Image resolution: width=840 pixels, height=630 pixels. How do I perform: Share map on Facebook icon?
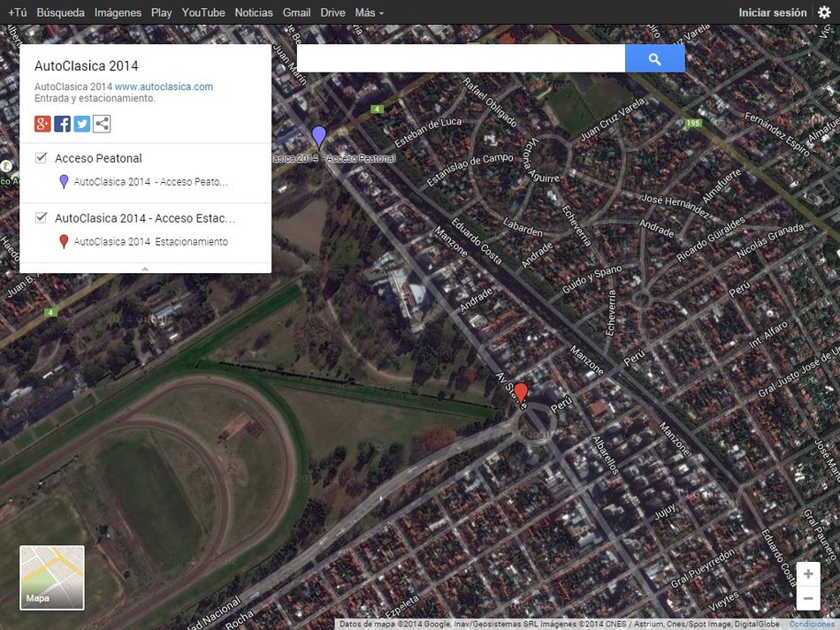pos(62,124)
